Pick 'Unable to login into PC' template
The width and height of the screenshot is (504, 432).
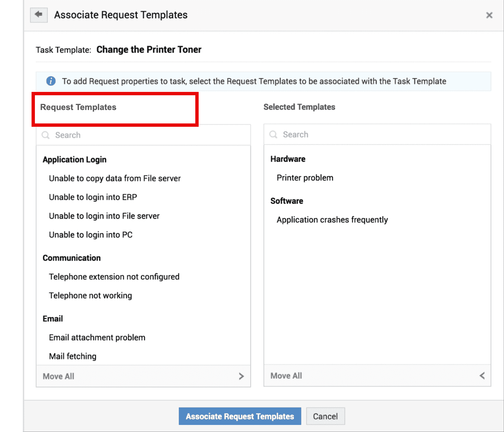[91, 235]
